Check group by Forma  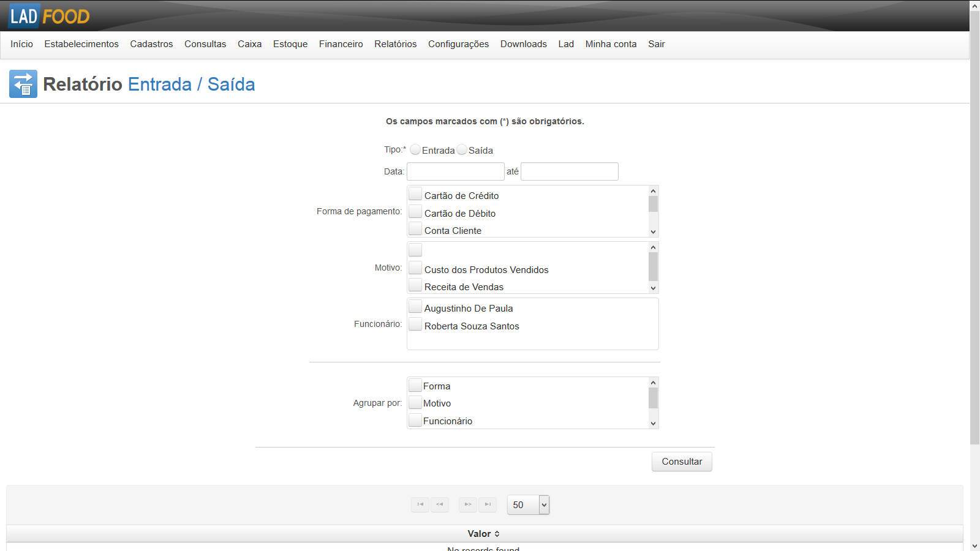[415, 385]
